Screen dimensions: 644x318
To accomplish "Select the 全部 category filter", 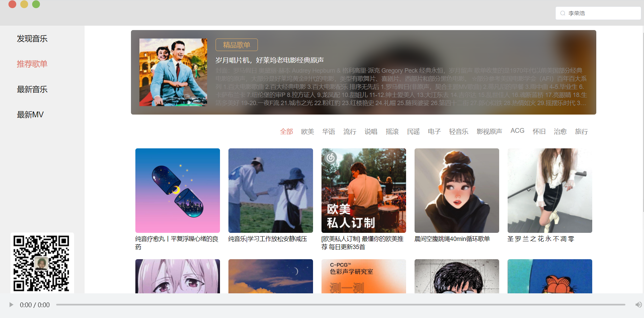I will point(286,131).
